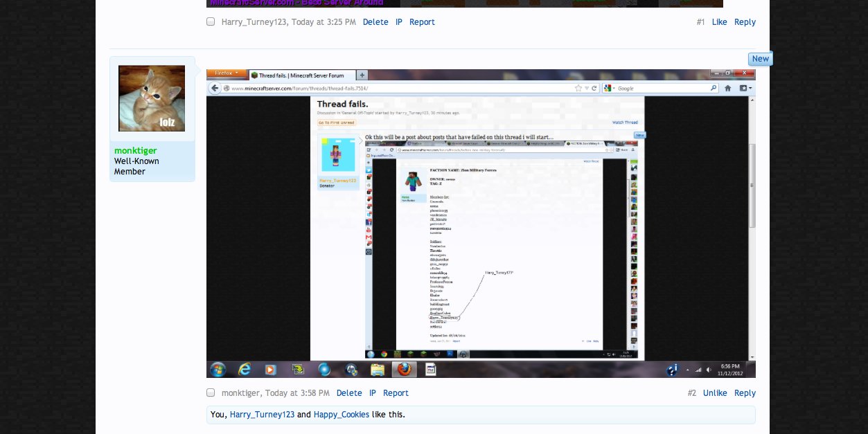868x434 pixels.
Task: View IP for post #1
Action: point(399,22)
